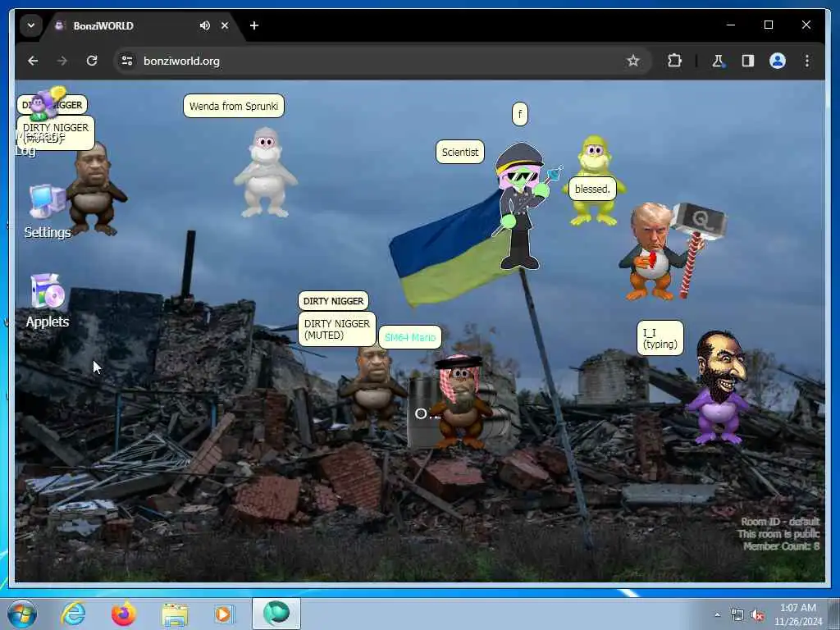
Task: Click the Wenda from Sprunki name tag
Action: [x=234, y=106]
